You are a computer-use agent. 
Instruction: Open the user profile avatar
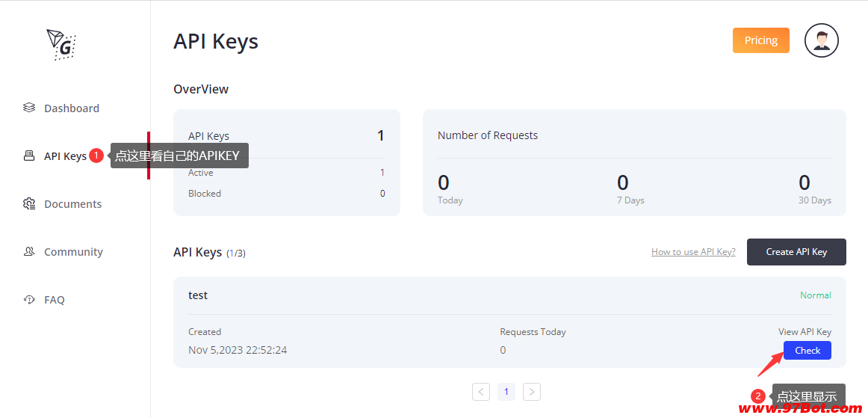click(x=821, y=40)
